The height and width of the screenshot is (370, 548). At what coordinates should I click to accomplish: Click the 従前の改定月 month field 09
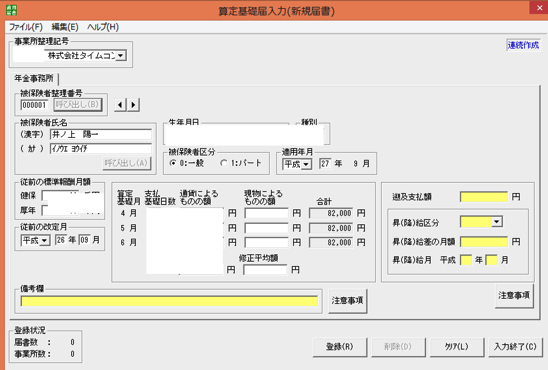point(84,240)
